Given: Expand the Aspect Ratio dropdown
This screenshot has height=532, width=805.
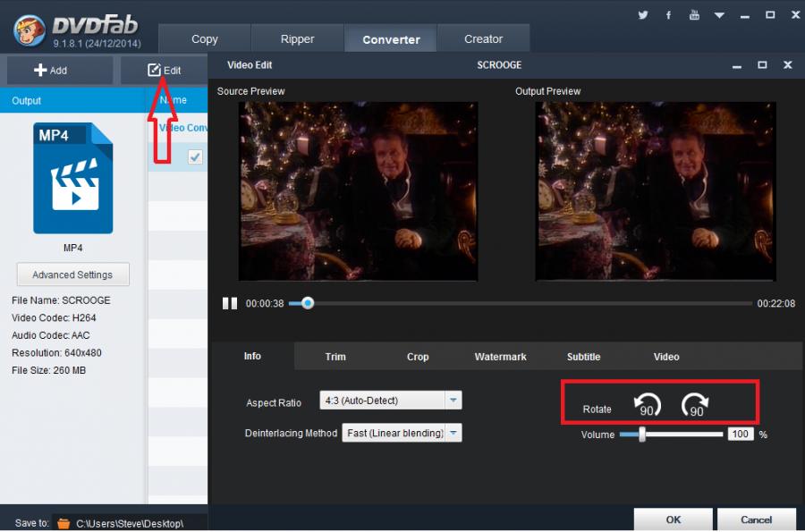Looking at the screenshot, I should pos(453,401).
